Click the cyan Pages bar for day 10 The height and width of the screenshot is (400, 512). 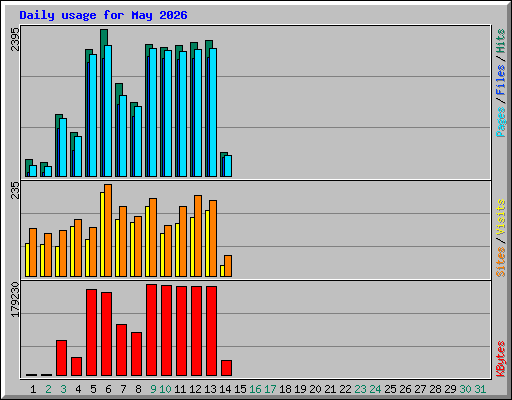coord(168,113)
